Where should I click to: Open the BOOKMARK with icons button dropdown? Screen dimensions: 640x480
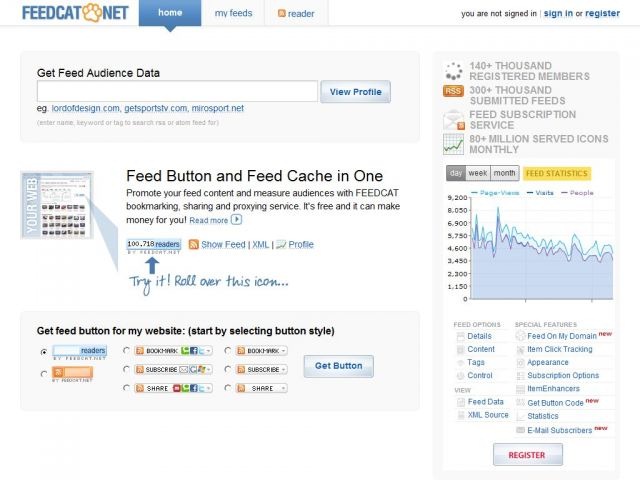208,351
